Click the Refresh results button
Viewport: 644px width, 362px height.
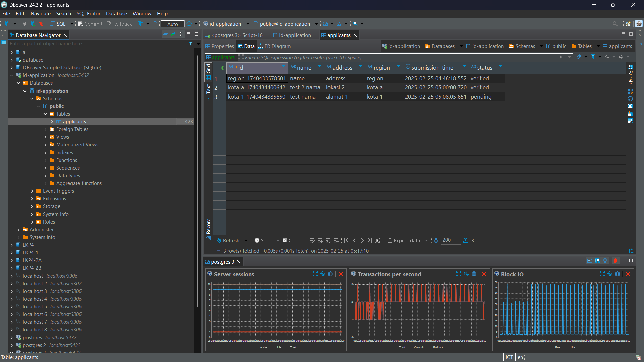pyautogui.click(x=228, y=240)
